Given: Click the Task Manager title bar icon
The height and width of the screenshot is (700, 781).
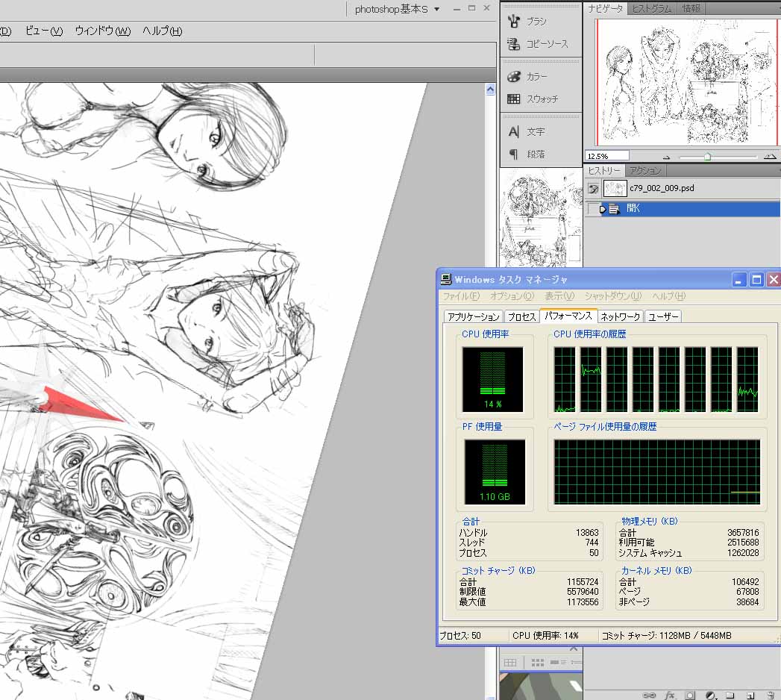Looking at the screenshot, I should point(446,279).
